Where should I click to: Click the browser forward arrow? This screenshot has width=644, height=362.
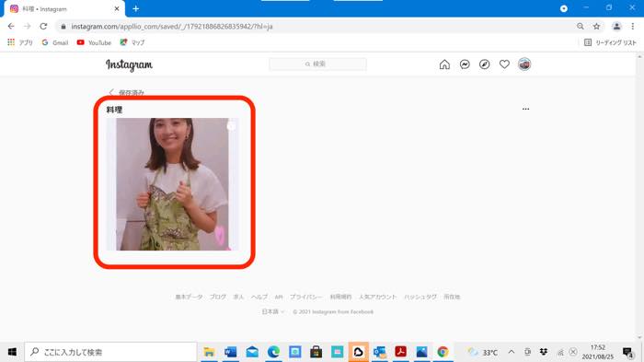coord(27,27)
